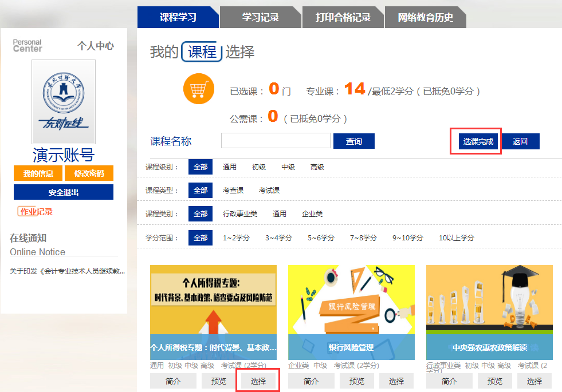Focus the 课程名称 search input field
Image resolution: width=562 pixels, height=392 pixels.
click(276, 141)
